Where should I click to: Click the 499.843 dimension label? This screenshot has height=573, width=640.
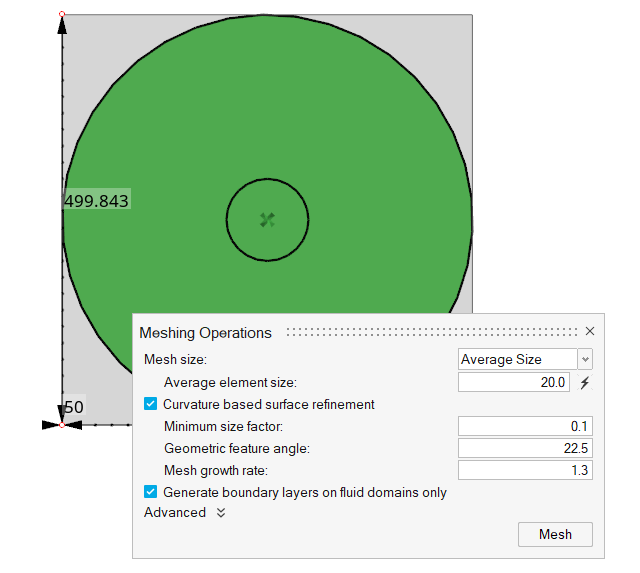point(96,201)
